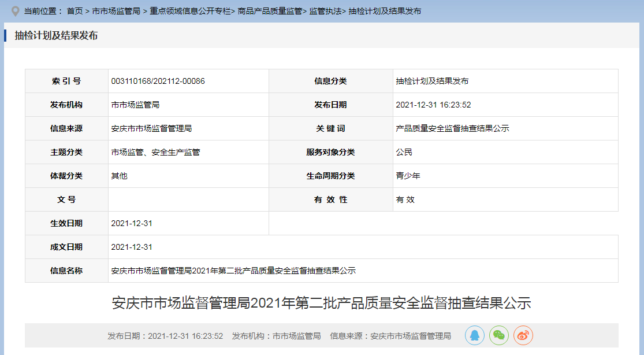Select 发布日期 text in the gray info bar

coord(165,336)
